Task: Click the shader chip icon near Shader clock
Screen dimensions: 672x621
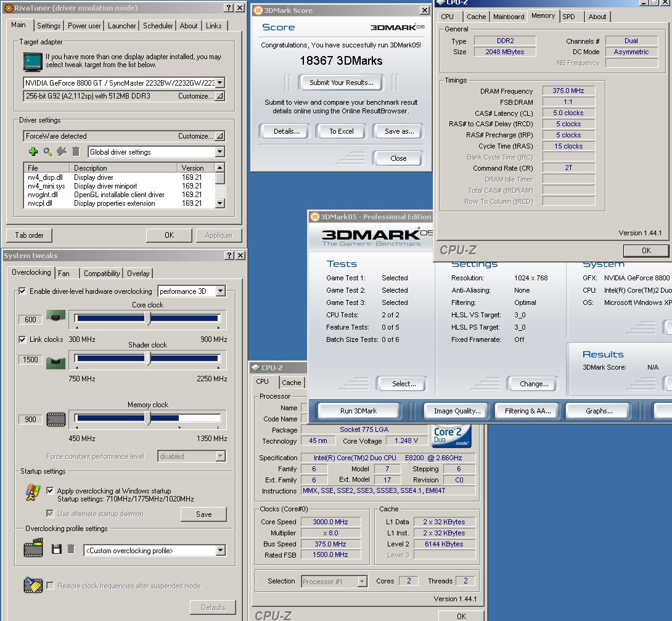Action: 55,362
